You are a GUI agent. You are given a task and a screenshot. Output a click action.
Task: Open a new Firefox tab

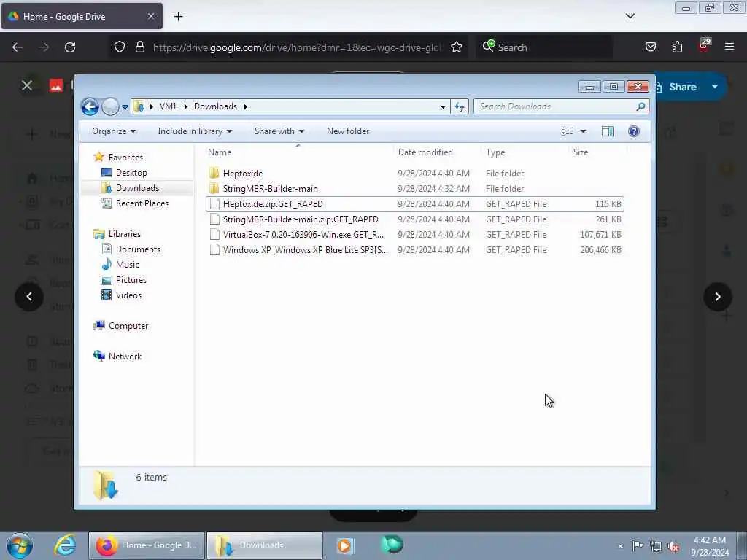(178, 17)
